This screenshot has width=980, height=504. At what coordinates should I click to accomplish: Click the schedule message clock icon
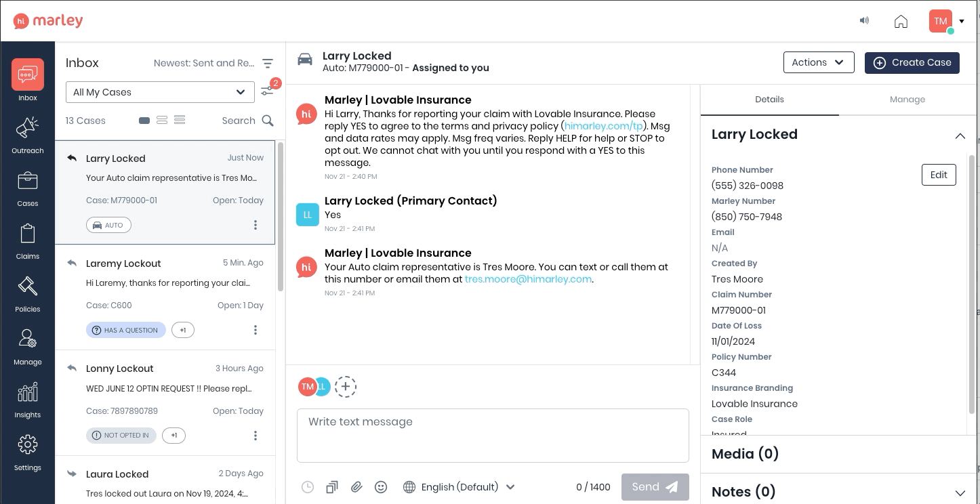coord(308,487)
